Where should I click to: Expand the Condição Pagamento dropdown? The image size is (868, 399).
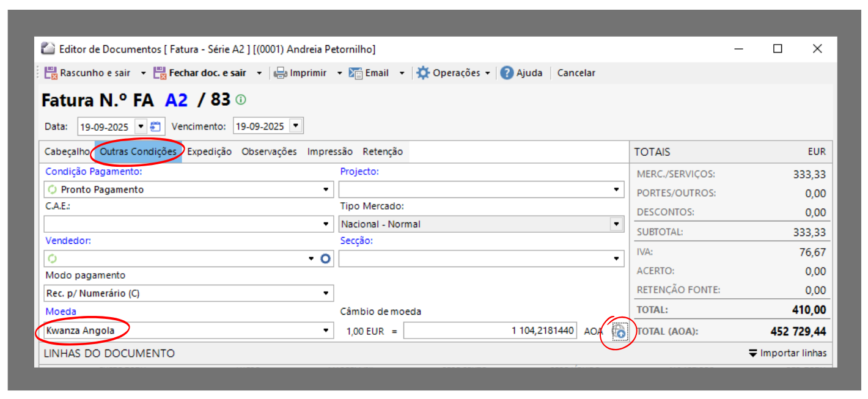tap(326, 189)
